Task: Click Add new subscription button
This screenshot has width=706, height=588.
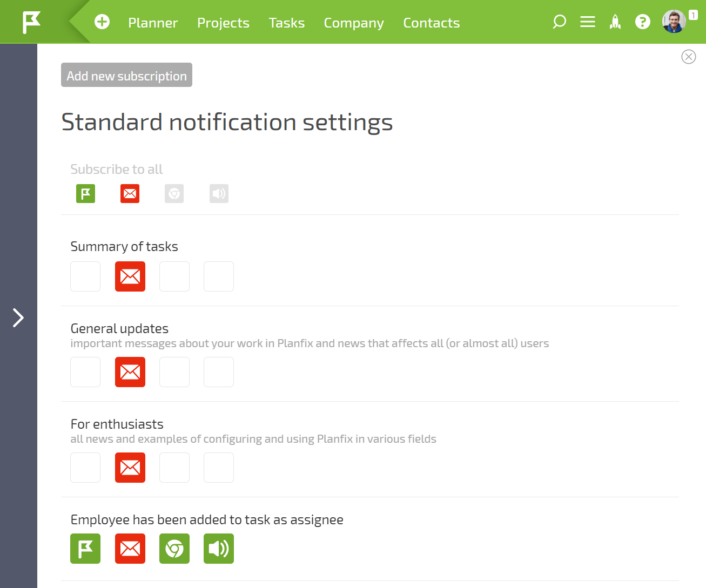Action: tap(126, 75)
